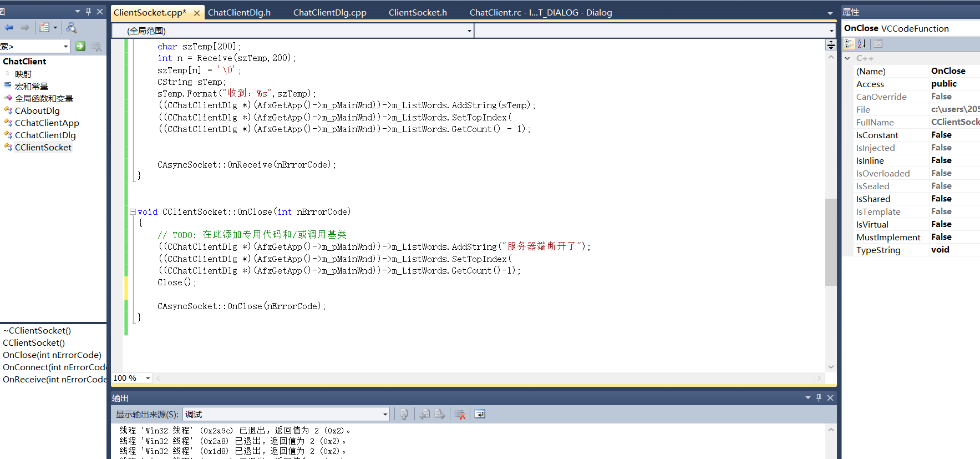Click the property pages icon
This screenshot has height=459, width=980.
pos(877,44)
